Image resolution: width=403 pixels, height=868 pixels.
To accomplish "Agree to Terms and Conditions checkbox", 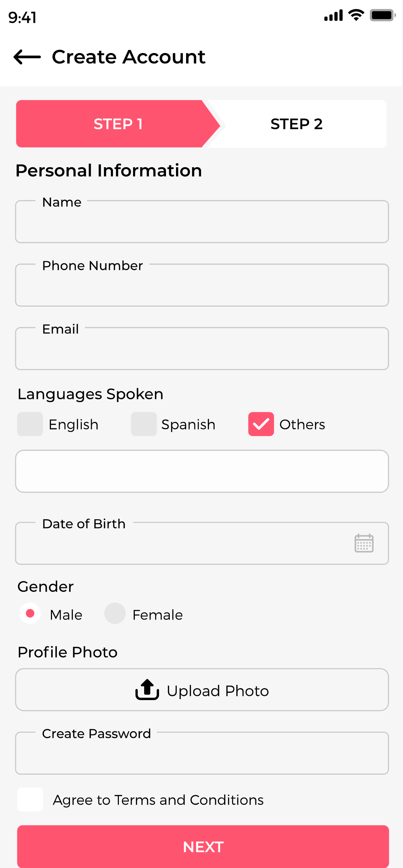I will (x=30, y=799).
